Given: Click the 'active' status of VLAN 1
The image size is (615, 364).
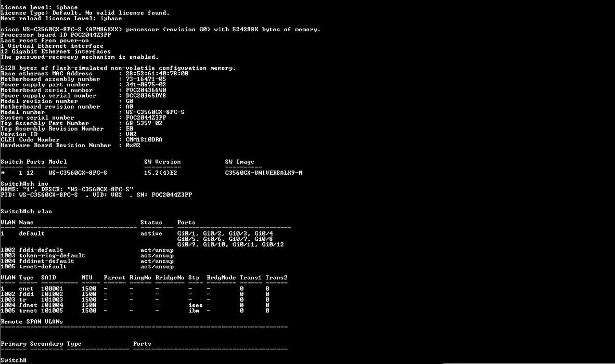Looking at the screenshot, I should click(151, 233).
